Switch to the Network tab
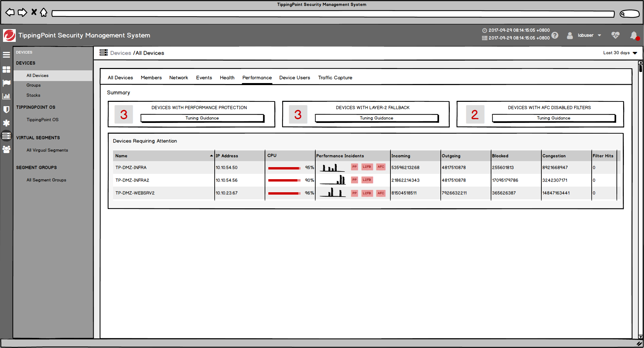 (x=178, y=78)
